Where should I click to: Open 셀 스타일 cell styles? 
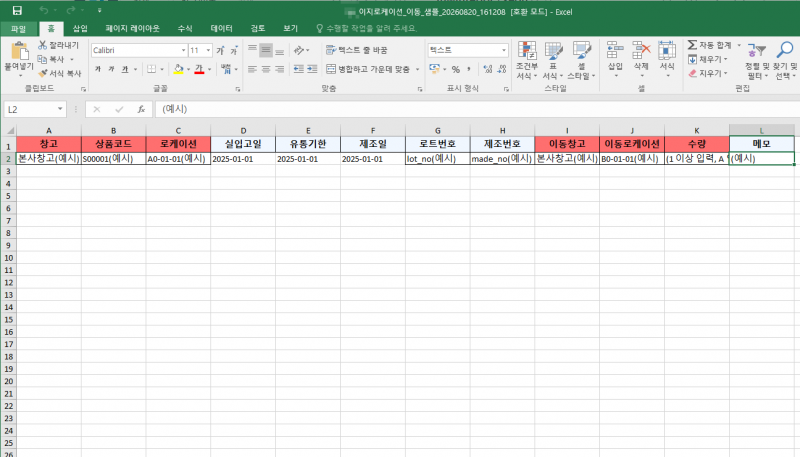[x=581, y=60]
